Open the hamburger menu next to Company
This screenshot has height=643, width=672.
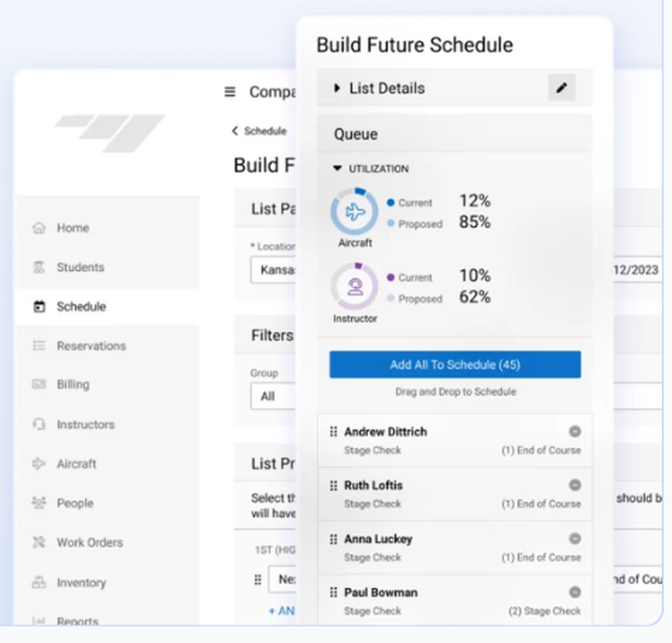228,91
